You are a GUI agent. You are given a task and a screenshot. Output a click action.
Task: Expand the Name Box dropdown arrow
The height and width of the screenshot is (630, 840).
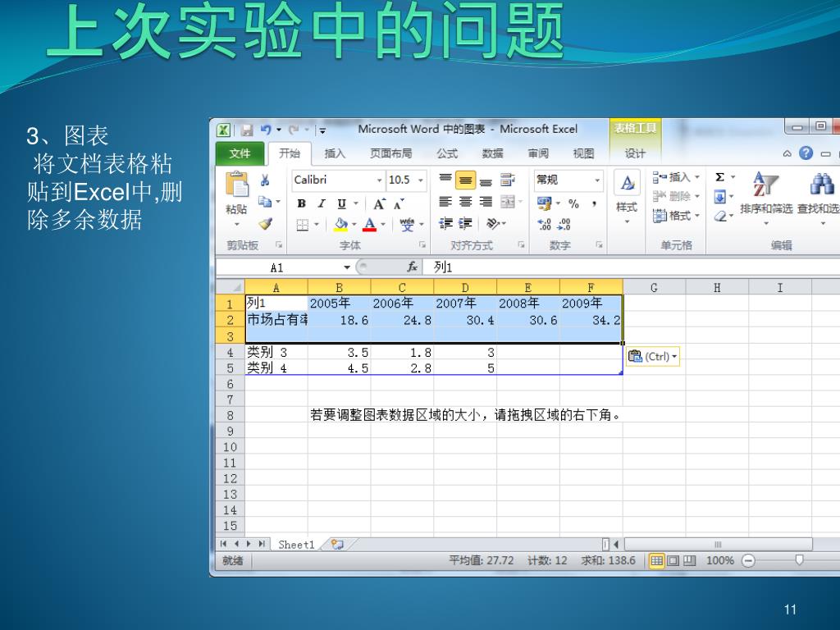(x=347, y=267)
